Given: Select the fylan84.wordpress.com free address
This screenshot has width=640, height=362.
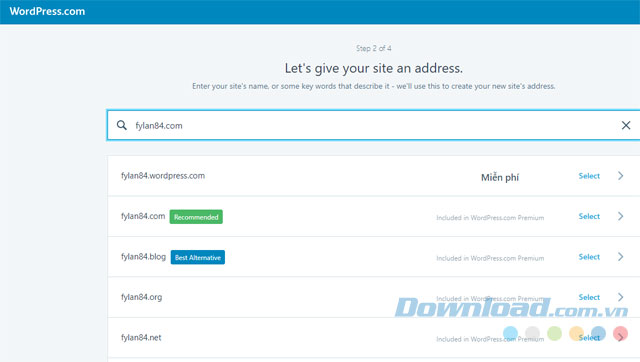Looking at the screenshot, I should pos(589,176).
